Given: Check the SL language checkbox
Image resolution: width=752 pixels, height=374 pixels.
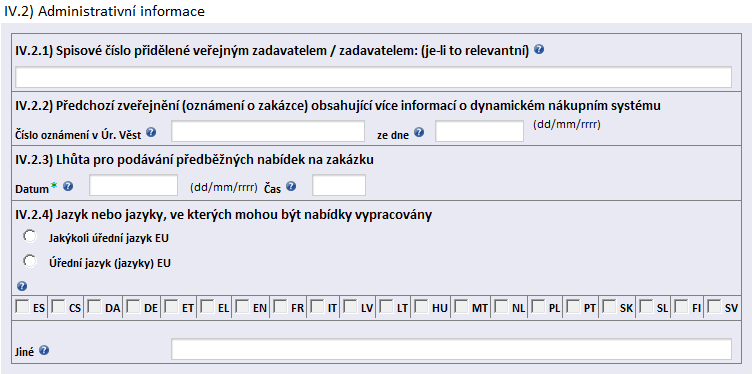Looking at the screenshot, I should coord(646,306).
